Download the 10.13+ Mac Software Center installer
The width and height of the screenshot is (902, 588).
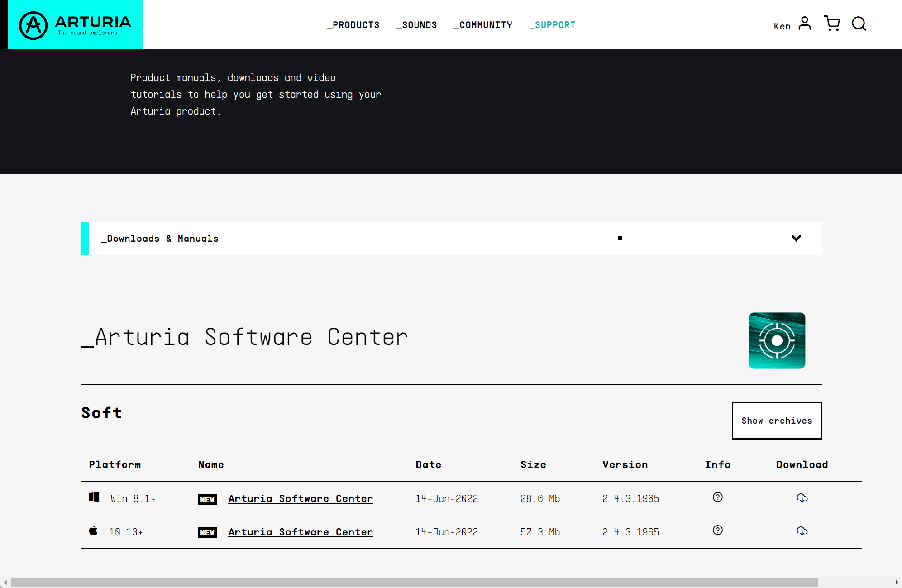(x=802, y=531)
